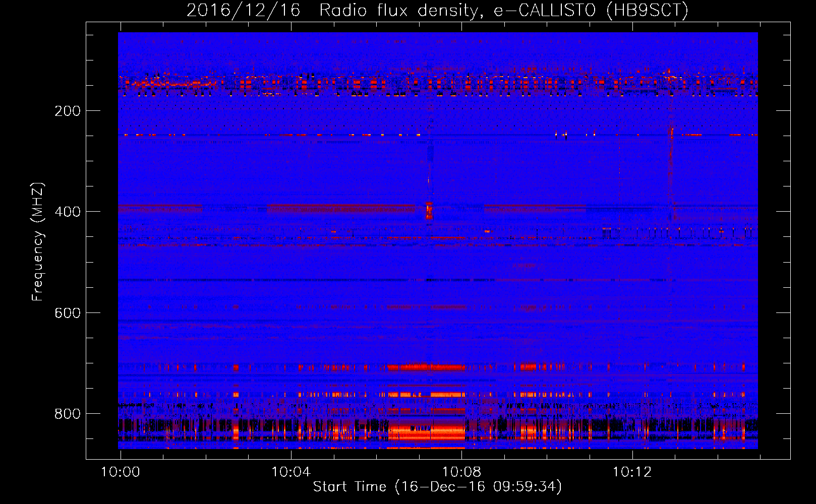Click the 'Frequency (MHZ)' axis label

[x=38, y=241]
